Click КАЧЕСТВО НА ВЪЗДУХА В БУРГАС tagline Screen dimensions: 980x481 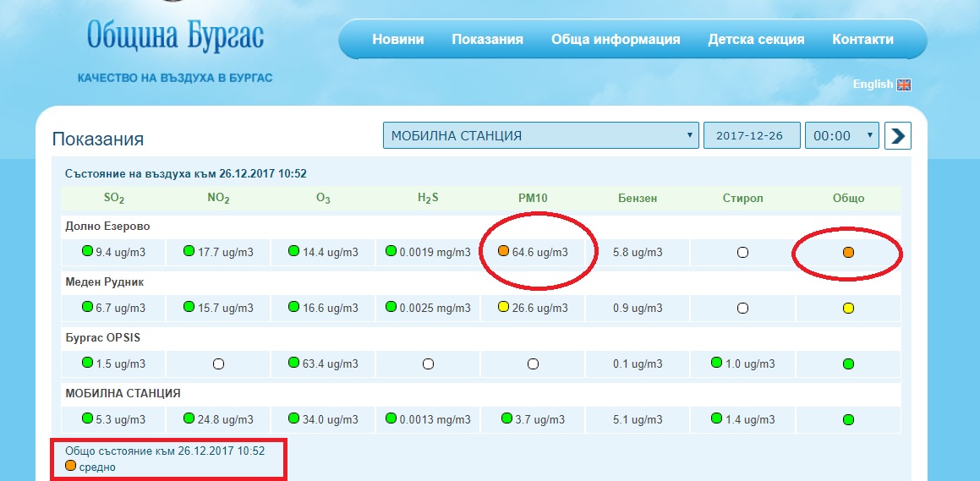coord(175,78)
